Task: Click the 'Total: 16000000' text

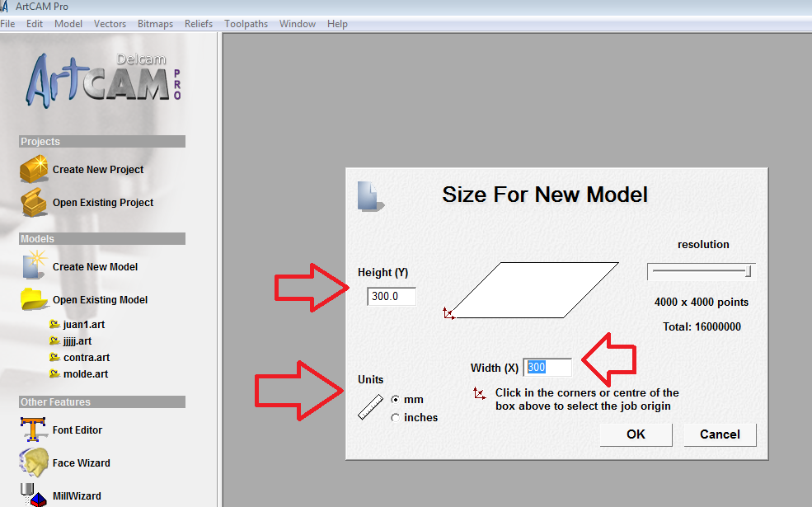Action: pyautogui.click(x=702, y=326)
